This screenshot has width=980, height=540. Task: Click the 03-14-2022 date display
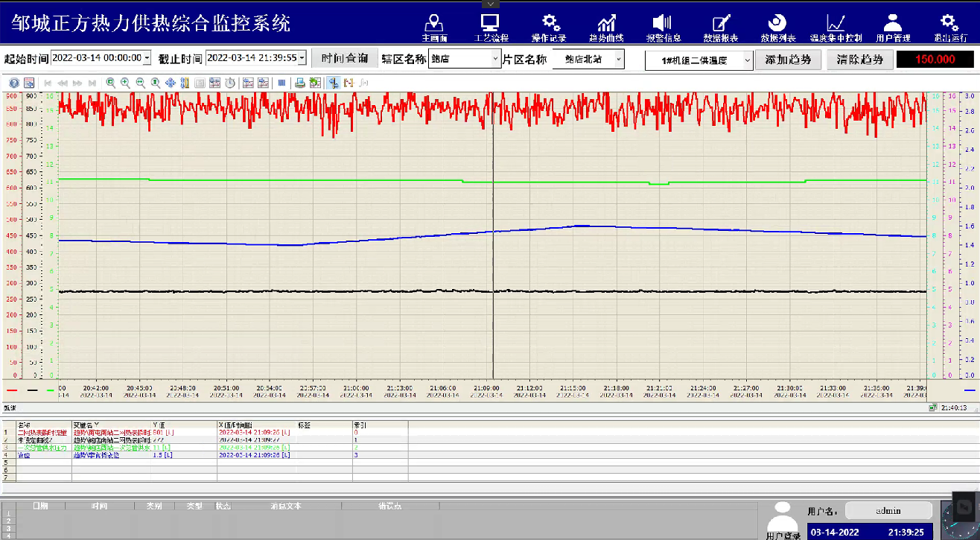tap(836, 532)
